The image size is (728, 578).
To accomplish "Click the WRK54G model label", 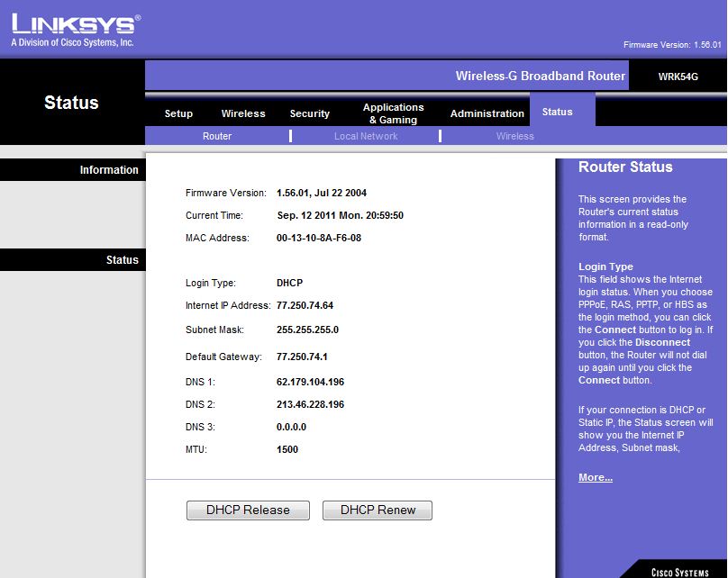I will 678,77.
